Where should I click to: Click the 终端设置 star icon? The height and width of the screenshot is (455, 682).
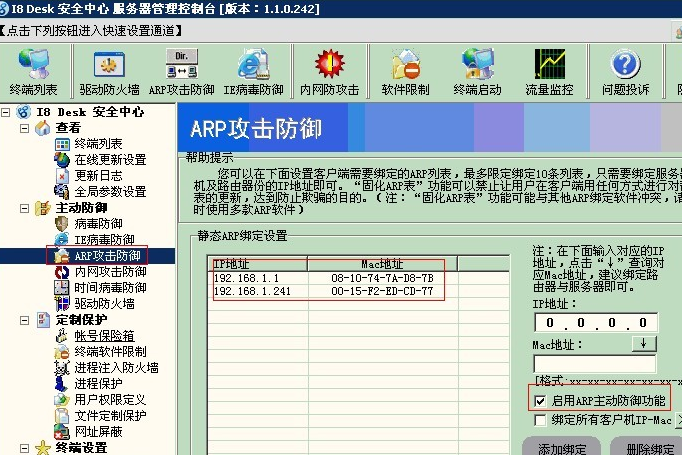click(43, 448)
